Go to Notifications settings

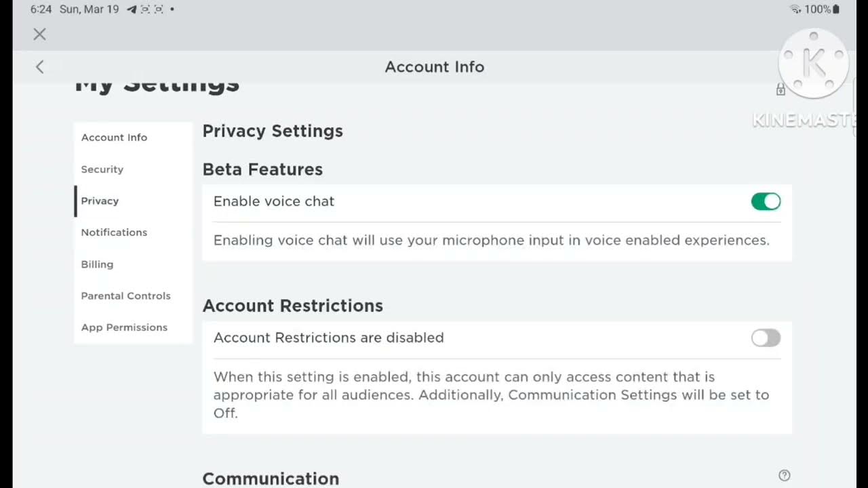(114, 232)
